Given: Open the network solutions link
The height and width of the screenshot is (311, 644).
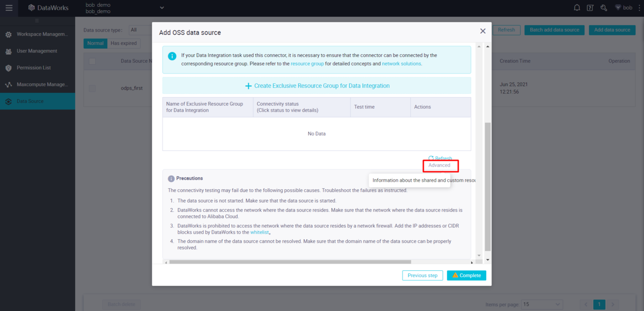Looking at the screenshot, I should [x=401, y=63].
